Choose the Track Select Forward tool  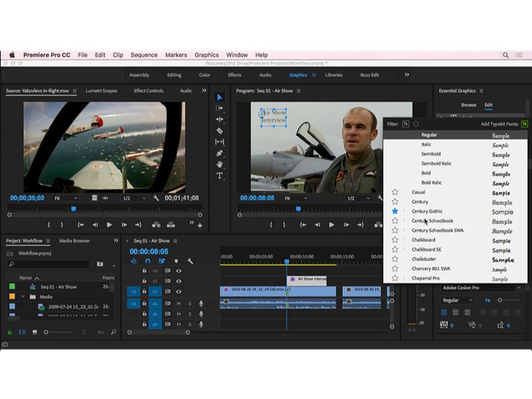219,108
